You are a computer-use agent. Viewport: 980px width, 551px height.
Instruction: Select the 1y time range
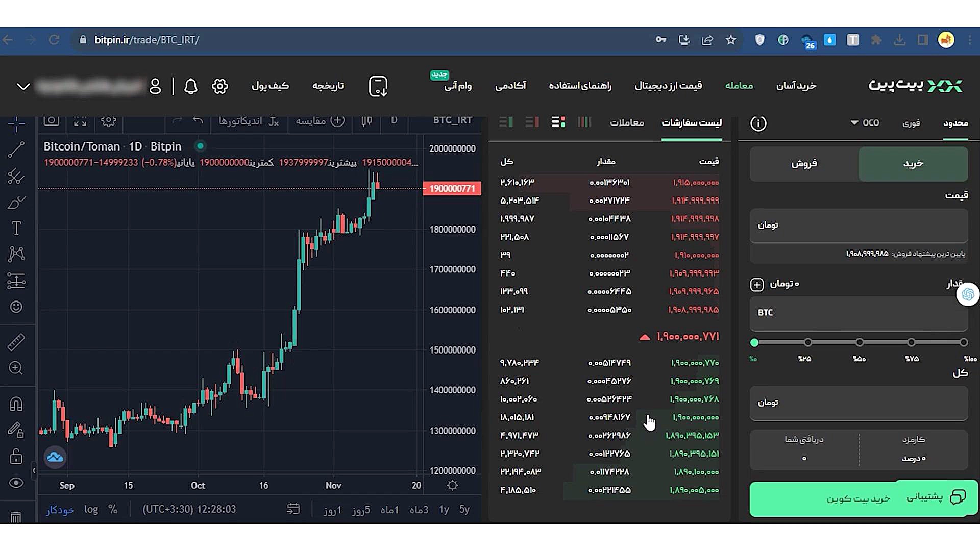coord(444,509)
